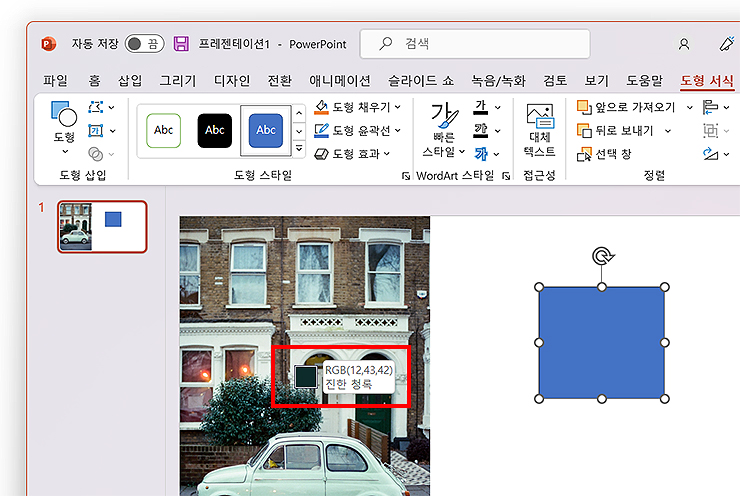Image resolution: width=740 pixels, height=496 pixels.
Task: Click the edit shape points icon
Action: (x=95, y=107)
